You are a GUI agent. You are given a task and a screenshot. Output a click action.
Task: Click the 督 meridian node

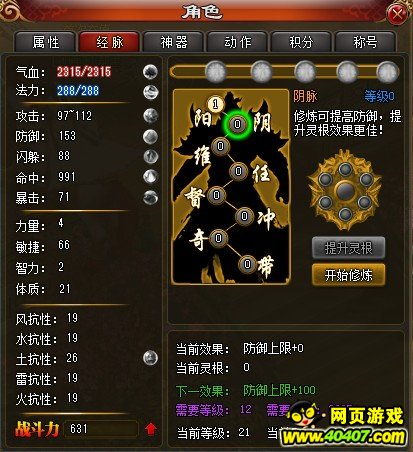[217, 195]
